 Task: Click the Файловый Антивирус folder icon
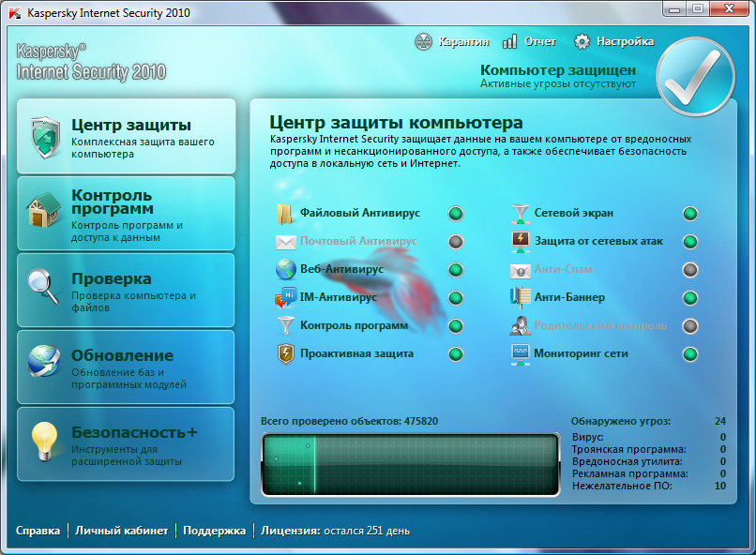coord(285,214)
